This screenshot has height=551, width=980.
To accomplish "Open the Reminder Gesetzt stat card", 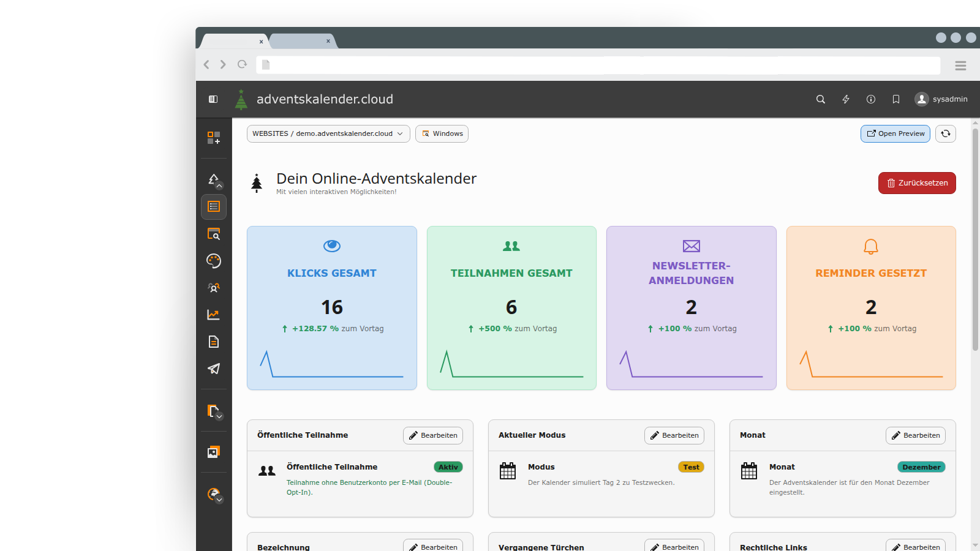I will coord(871,308).
